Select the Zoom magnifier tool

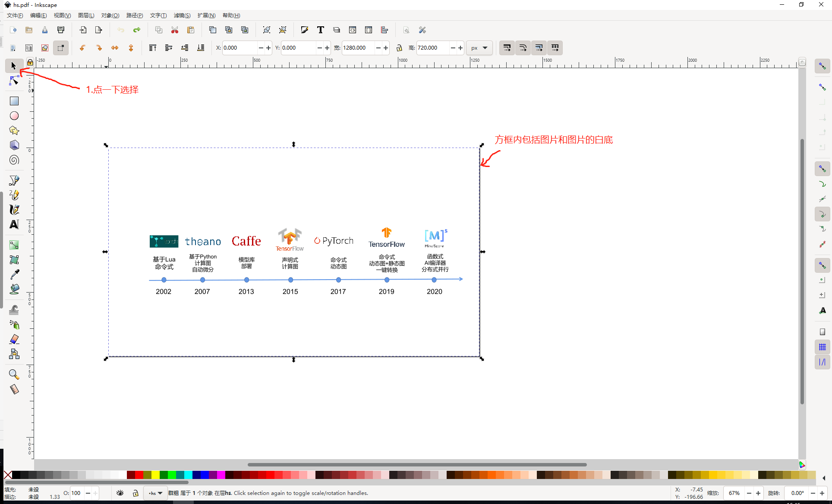point(14,374)
